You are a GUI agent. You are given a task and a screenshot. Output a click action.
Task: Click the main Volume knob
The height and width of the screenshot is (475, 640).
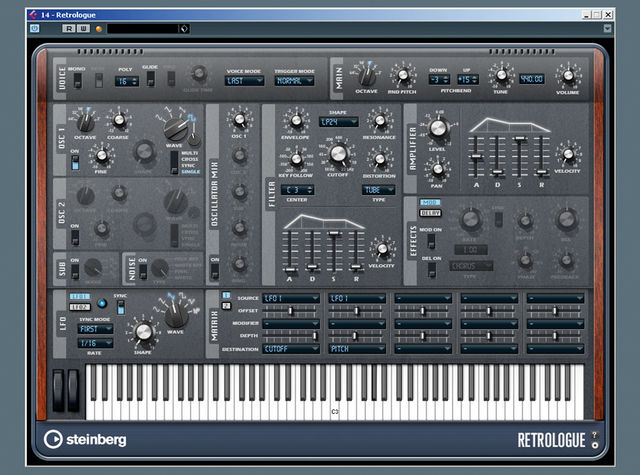click(568, 76)
